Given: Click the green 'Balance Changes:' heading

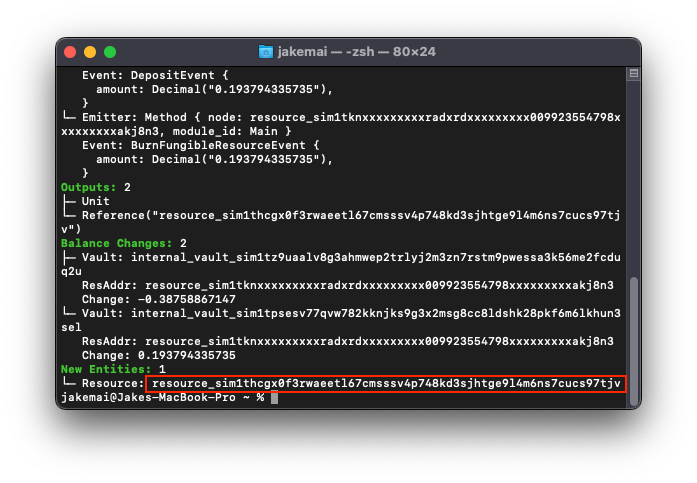Looking at the screenshot, I should tap(115, 243).
